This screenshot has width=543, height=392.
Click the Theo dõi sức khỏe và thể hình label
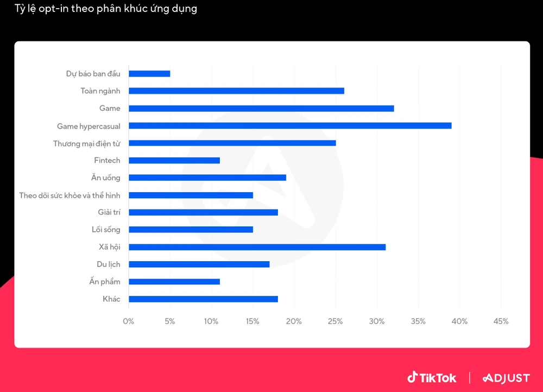click(x=70, y=195)
